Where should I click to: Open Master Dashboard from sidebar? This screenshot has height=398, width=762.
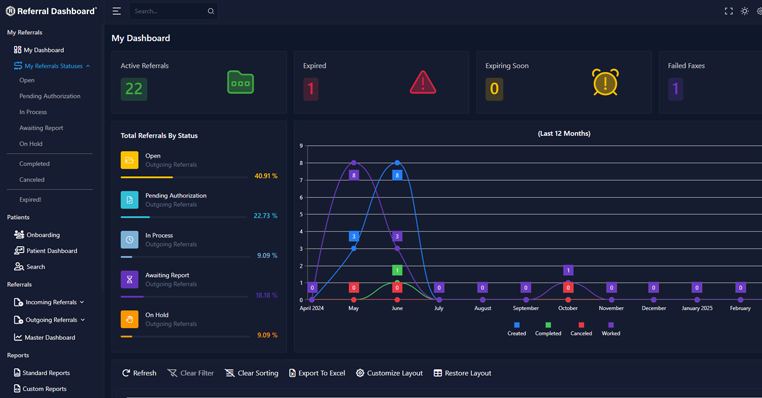(x=44, y=337)
